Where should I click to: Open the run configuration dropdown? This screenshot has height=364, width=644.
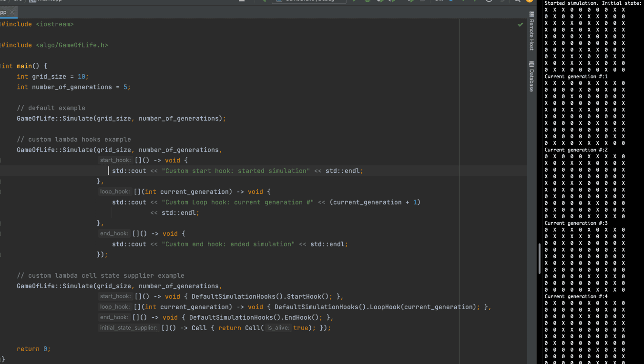pyautogui.click(x=310, y=1)
